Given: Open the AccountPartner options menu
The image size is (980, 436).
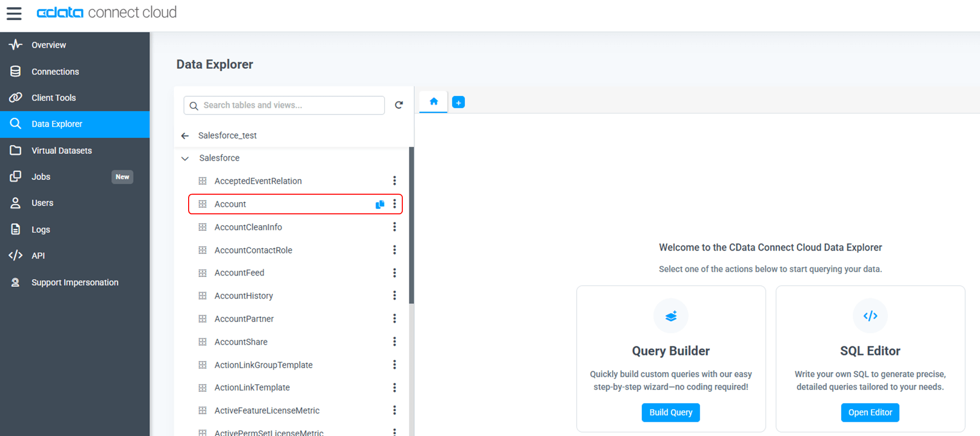Looking at the screenshot, I should pyautogui.click(x=394, y=318).
